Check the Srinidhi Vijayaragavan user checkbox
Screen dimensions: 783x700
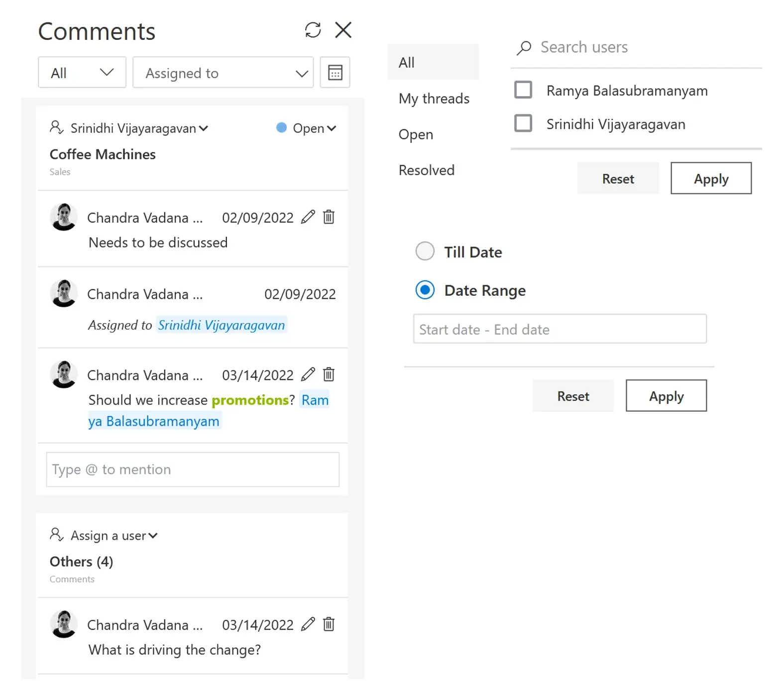click(x=523, y=123)
